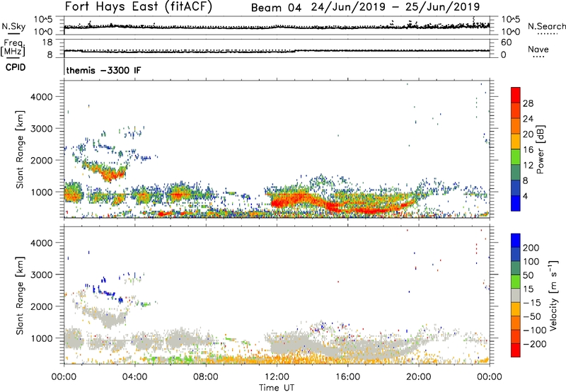Click the 'Time UT' axis label
This screenshot has width=566, height=392.
277,388
